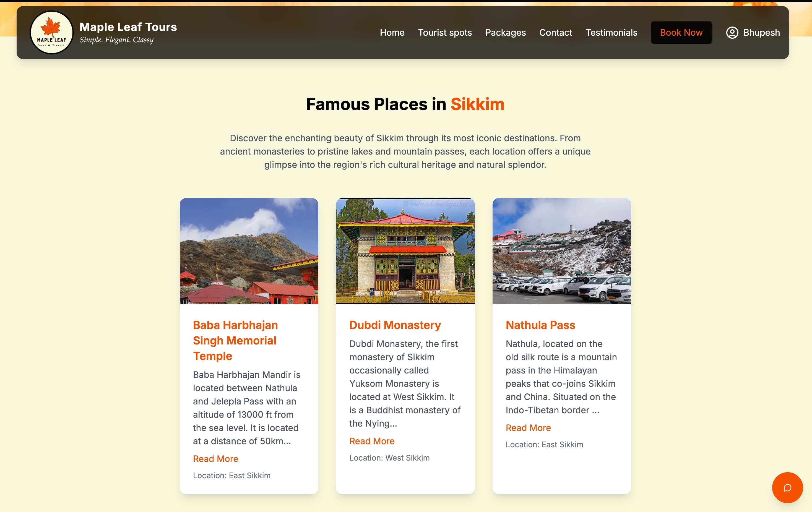Open the Contact page
812x512 pixels.
pyautogui.click(x=555, y=33)
